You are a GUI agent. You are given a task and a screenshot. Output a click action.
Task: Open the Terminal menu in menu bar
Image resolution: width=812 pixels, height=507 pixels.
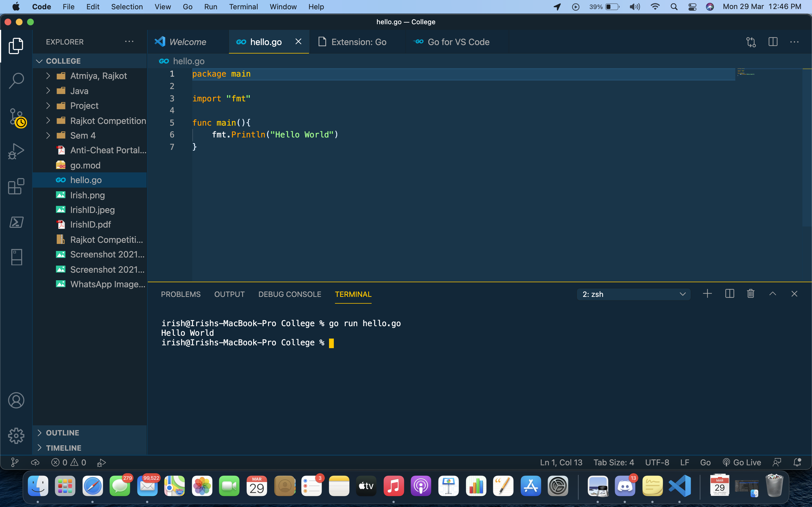243,7
